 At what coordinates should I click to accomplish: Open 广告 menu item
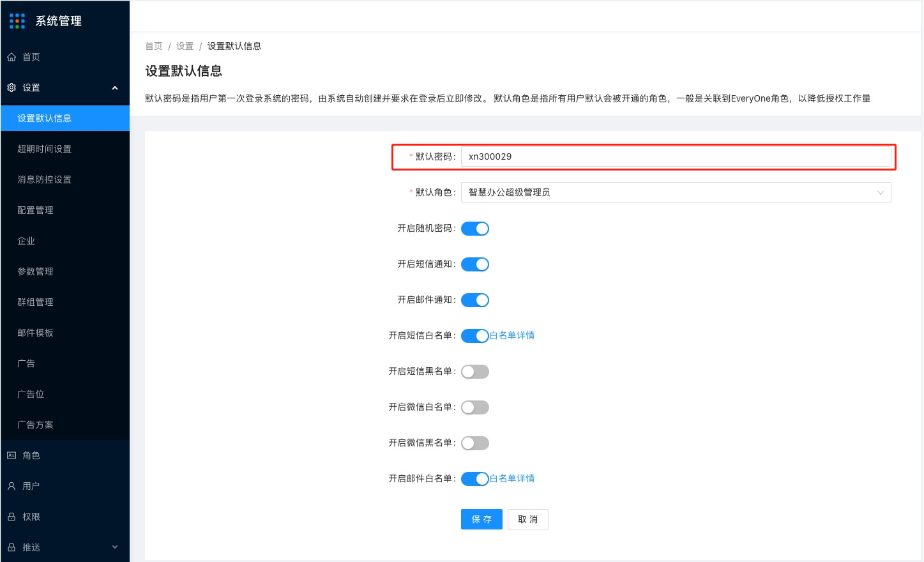point(65,363)
